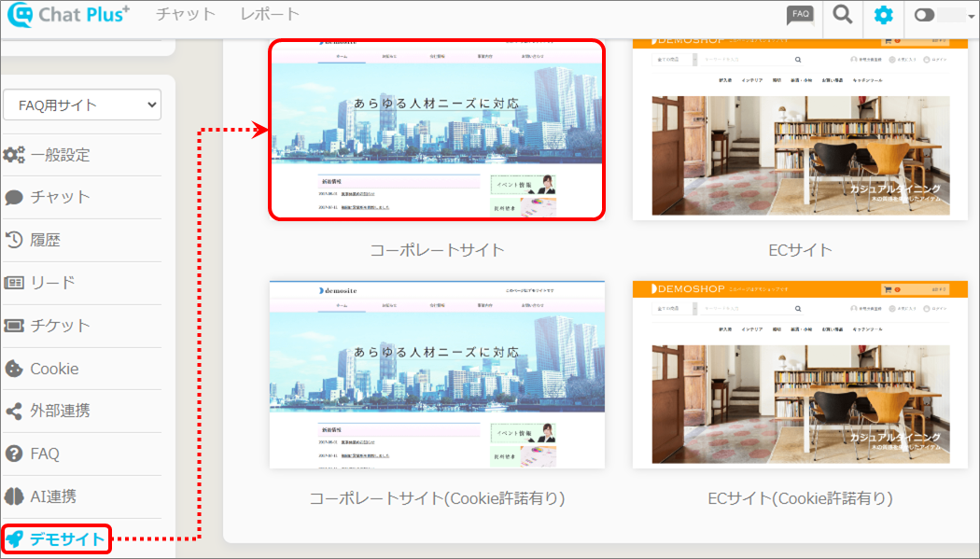Open the FAQ用サイト site selector dropdown
This screenshot has height=559, width=980.
pos(82,105)
